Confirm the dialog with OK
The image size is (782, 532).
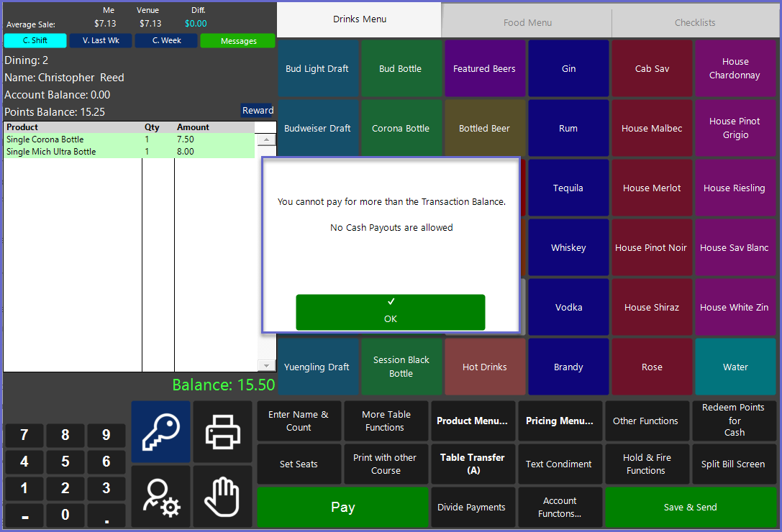(390, 312)
